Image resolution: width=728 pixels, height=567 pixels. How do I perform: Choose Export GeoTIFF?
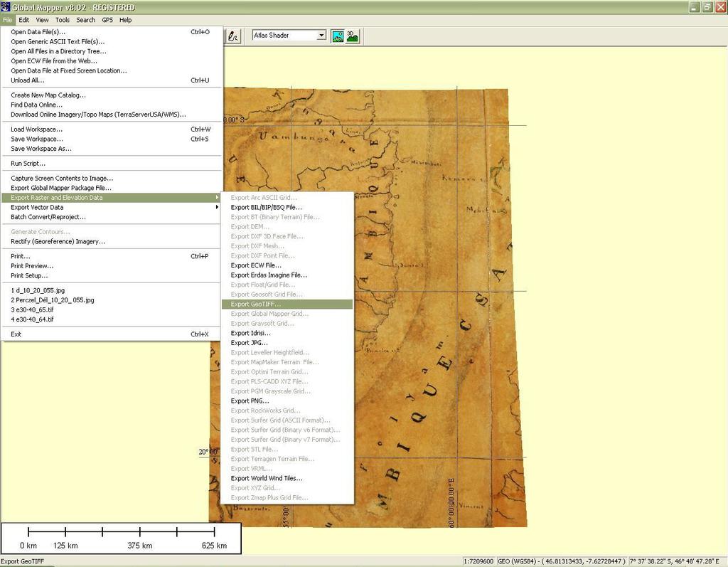(287, 304)
